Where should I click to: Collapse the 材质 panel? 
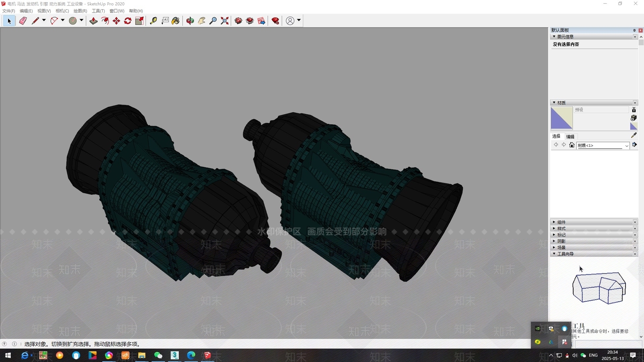point(554,103)
